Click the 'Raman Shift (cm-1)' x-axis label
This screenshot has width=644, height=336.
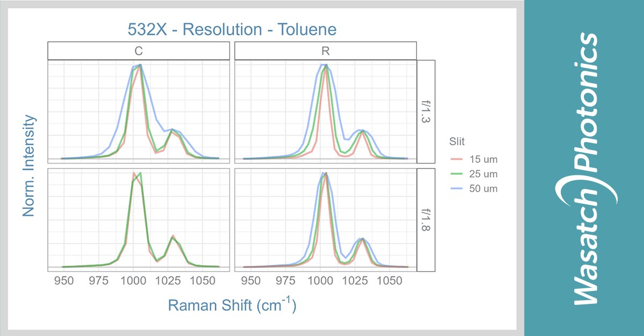pos(232,304)
